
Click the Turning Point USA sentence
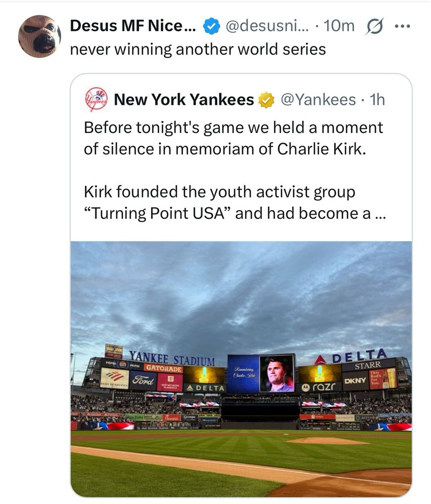[235, 203]
